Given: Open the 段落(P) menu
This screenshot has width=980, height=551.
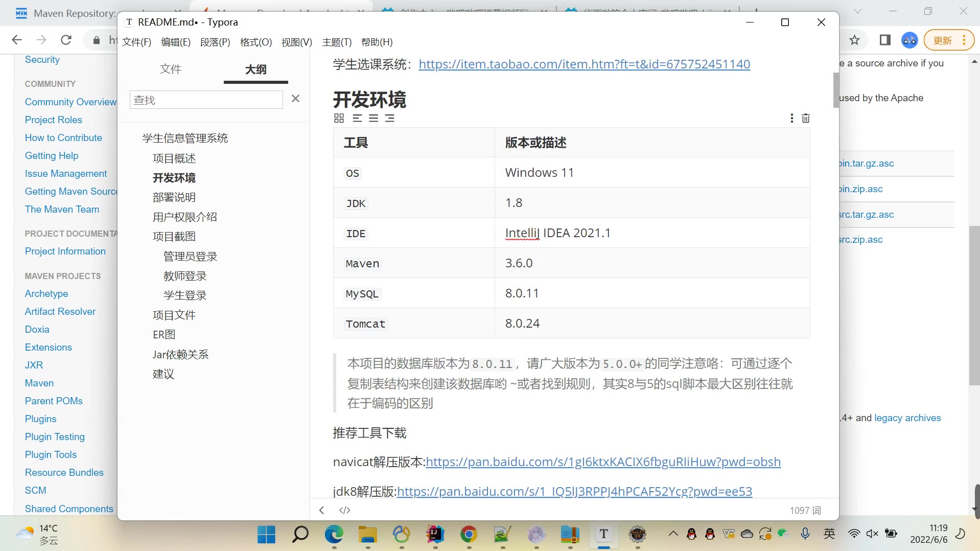Looking at the screenshot, I should coord(215,42).
